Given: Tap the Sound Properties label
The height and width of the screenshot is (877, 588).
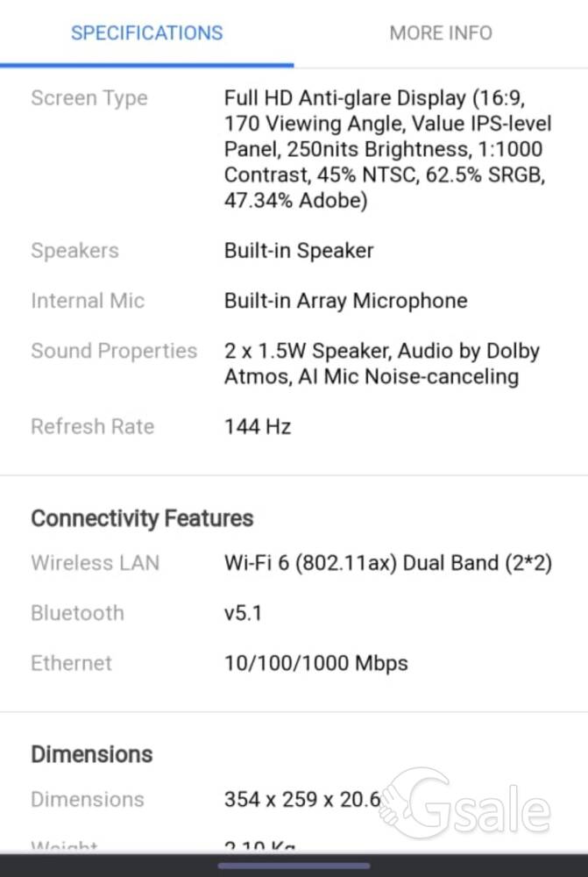Looking at the screenshot, I should [x=114, y=352].
